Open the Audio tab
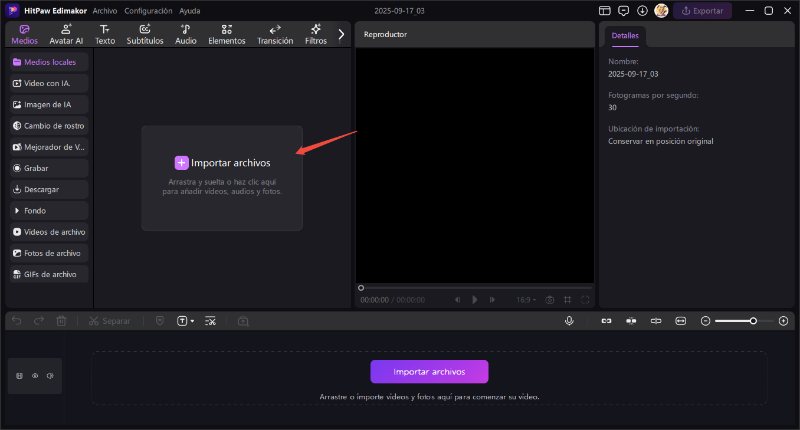This screenshot has height=430, width=800. [x=186, y=35]
